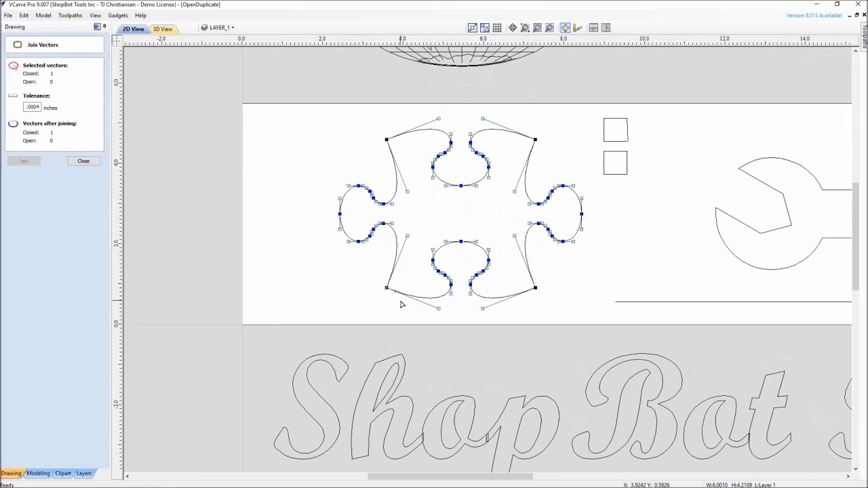Click the Join Vectors header icon
The image size is (868, 488).
[x=18, y=45]
